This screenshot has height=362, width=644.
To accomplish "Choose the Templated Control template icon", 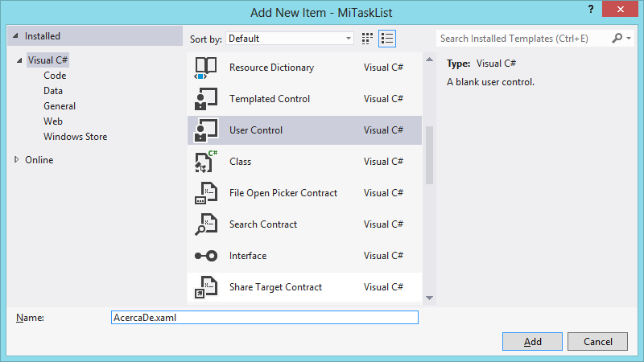I will coord(205,99).
